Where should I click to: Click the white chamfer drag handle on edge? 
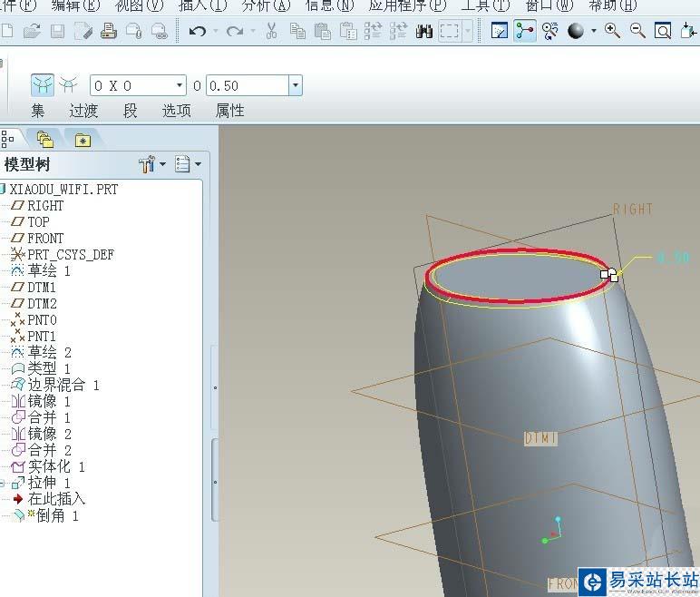(609, 273)
